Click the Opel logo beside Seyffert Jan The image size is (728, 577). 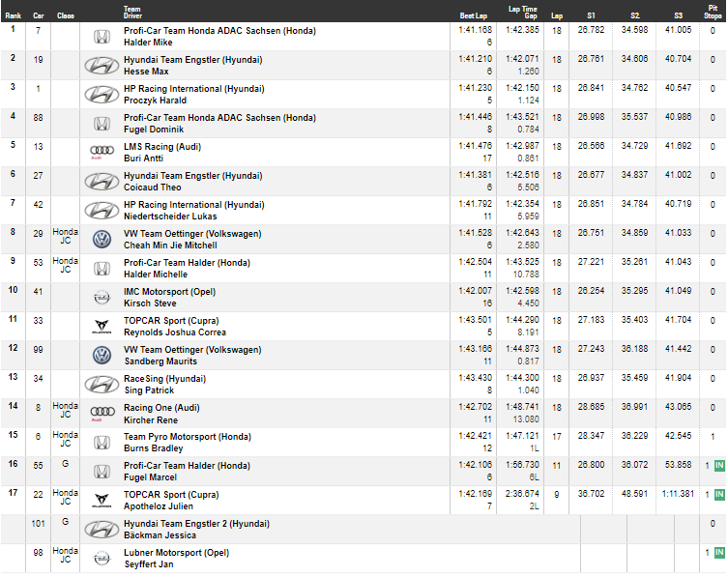pyautogui.click(x=102, y=559)
